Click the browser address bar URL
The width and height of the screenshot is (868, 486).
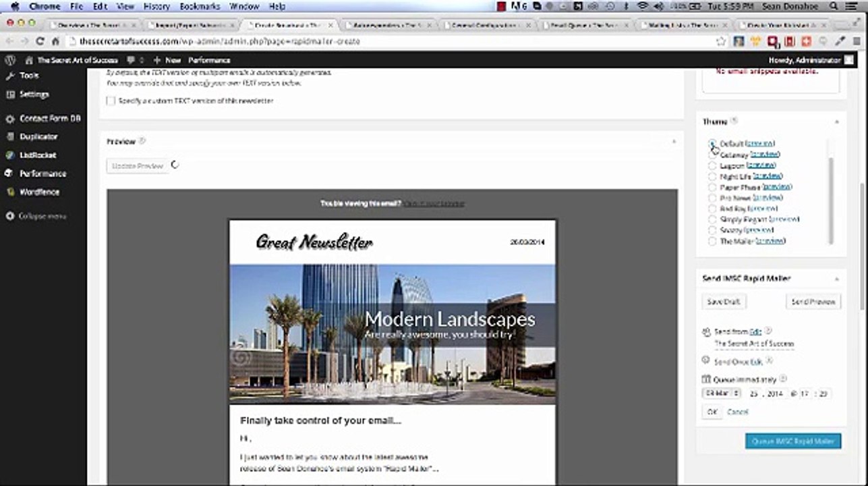point(219,41)
